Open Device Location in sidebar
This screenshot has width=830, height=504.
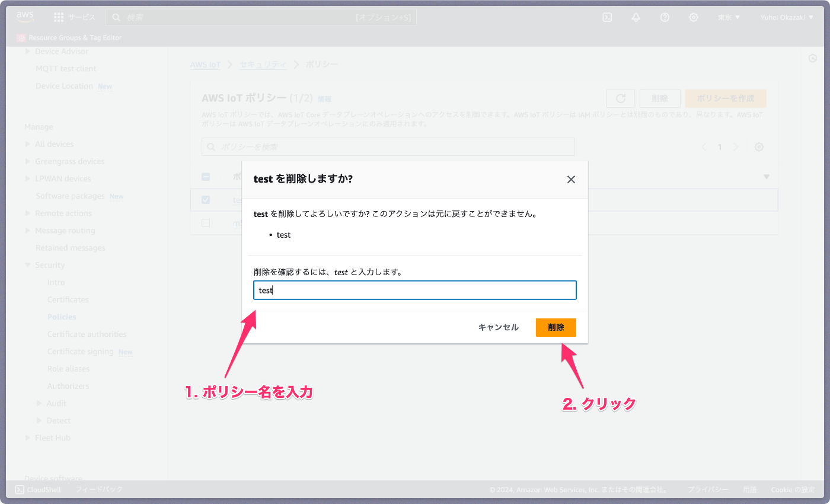click(x=64, y=86)
